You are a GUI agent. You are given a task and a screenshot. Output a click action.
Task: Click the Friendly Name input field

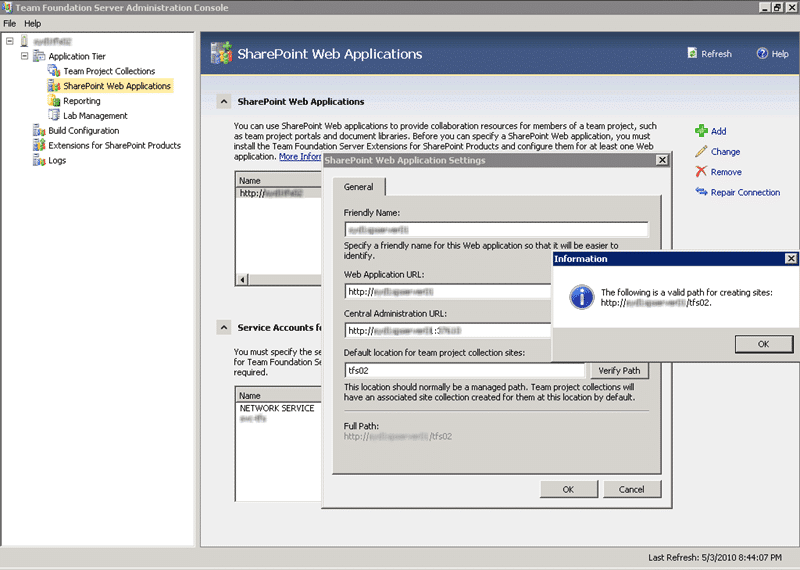496,230
